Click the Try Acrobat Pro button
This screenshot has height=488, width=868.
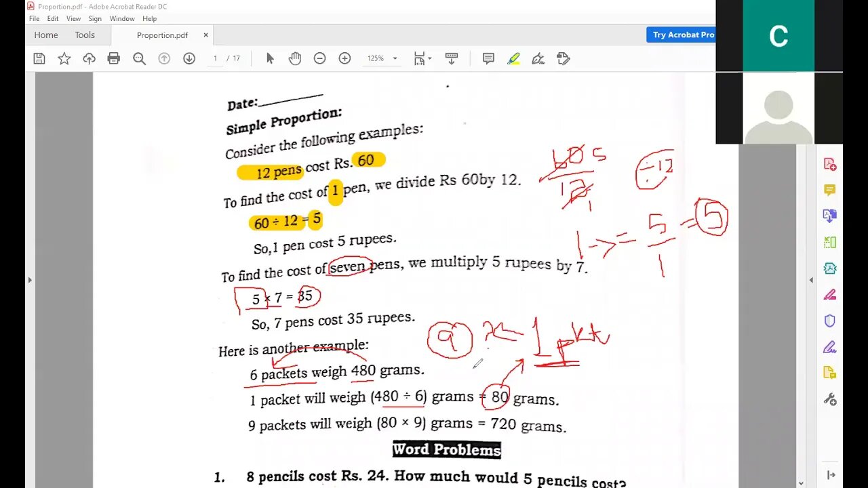(682, 35)
